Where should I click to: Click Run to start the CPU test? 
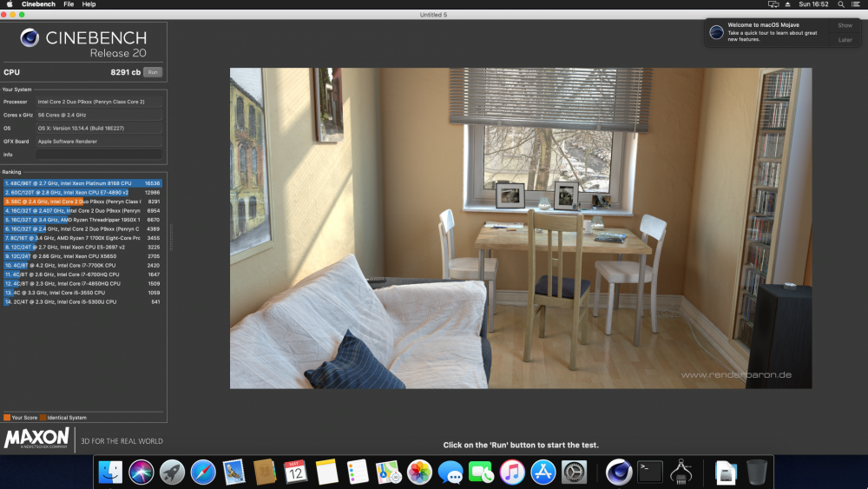coord(153,72)
